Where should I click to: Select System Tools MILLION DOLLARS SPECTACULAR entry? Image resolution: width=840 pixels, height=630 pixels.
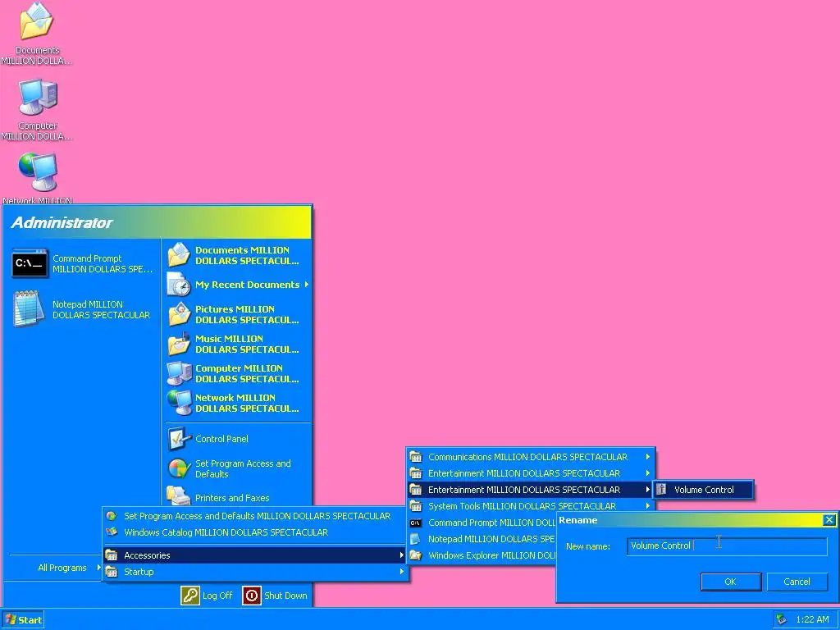pyautogui.click(x=531, y=505)
